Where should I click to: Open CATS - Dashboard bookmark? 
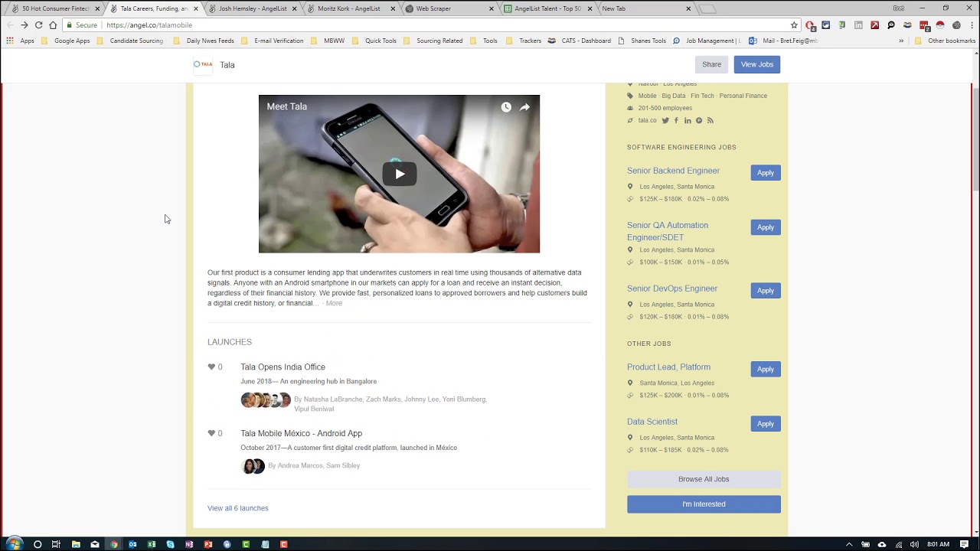[580, 41]
